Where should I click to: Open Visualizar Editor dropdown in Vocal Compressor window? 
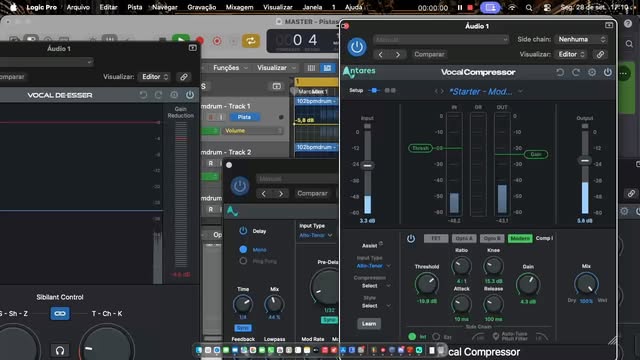tap(571, 54)
